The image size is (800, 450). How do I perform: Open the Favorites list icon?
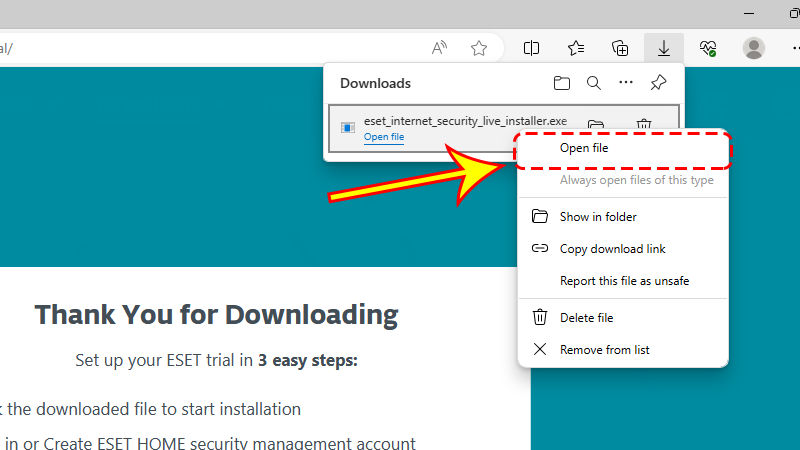click(576, 48)
